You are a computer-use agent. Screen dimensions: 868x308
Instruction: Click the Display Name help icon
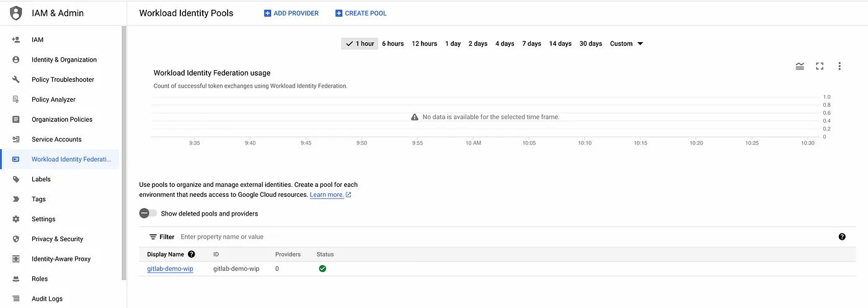(x=192, y=254)
